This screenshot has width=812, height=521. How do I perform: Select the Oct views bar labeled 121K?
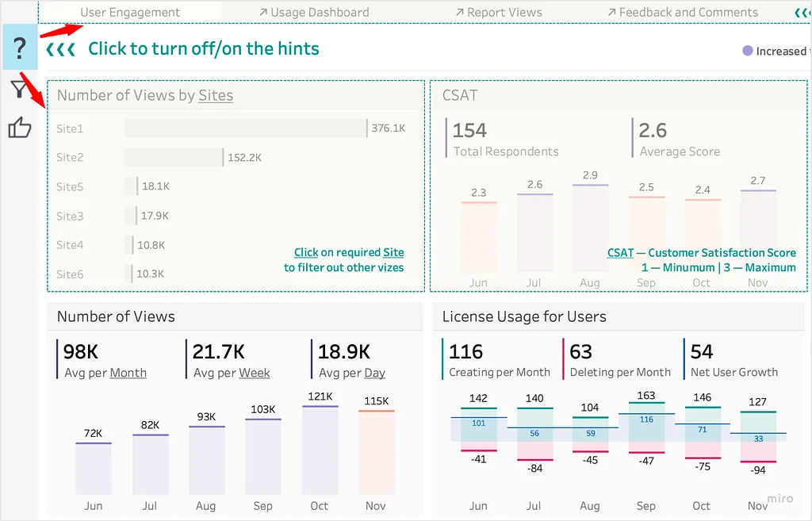coord(320,450)
